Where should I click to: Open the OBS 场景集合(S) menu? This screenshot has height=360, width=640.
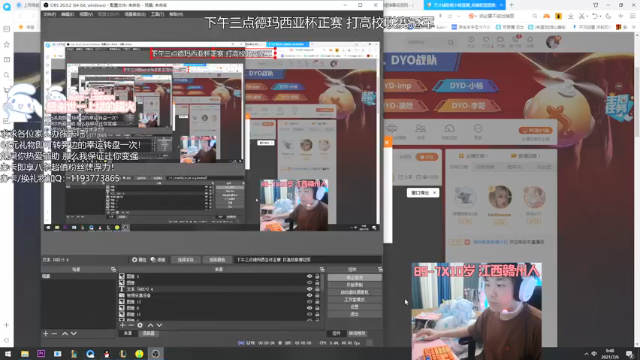135,14
